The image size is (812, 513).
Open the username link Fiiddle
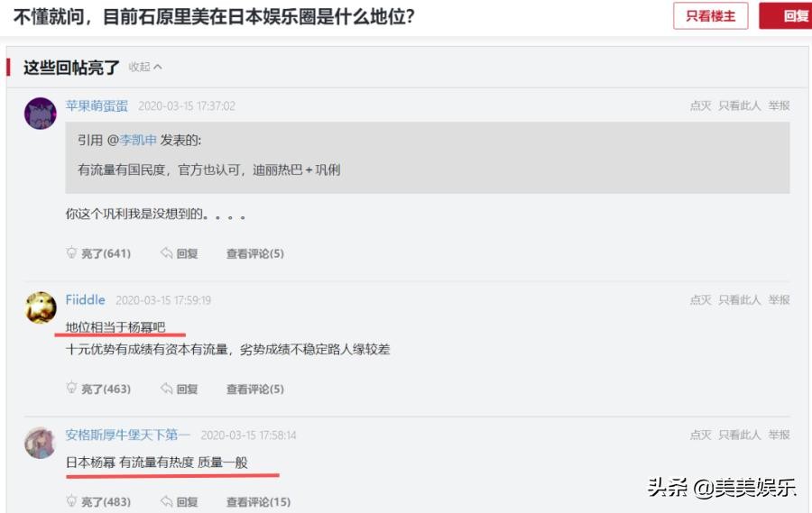coord(85,299)
